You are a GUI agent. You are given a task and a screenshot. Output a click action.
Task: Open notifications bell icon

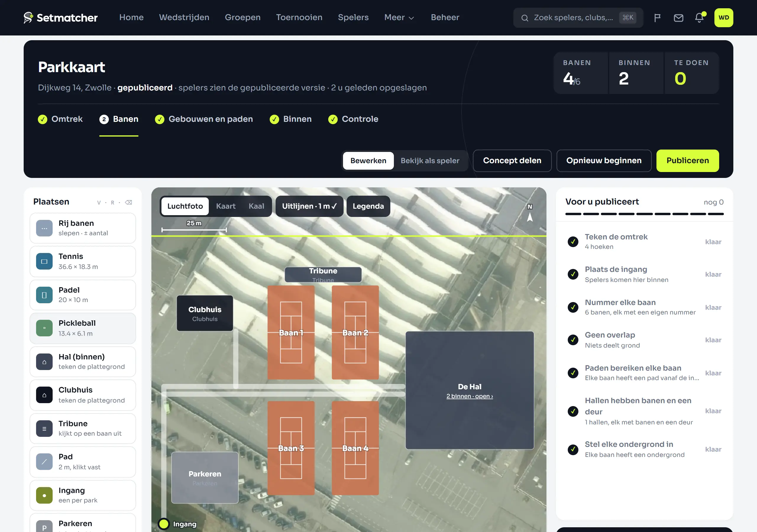pyautogui.click(x=699, y=18)
